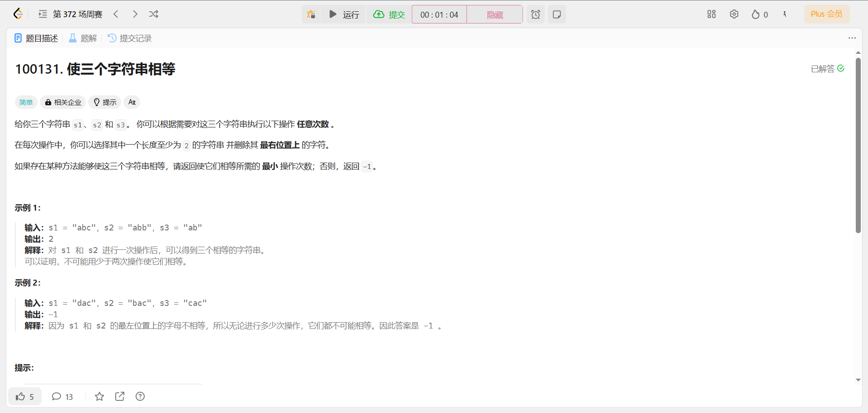Open the 相关企业 companies tag
Screen dimensions: 868x413
[x=63, y=102]
